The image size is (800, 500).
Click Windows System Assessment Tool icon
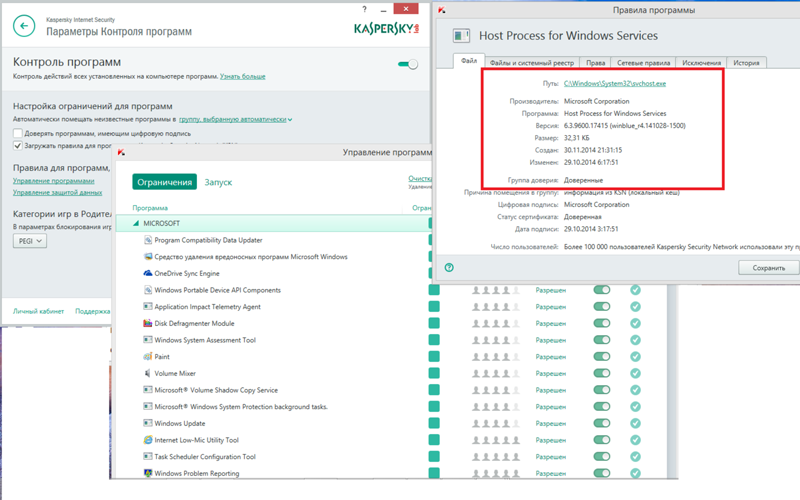pyautogui.click(x=148, y=340)
